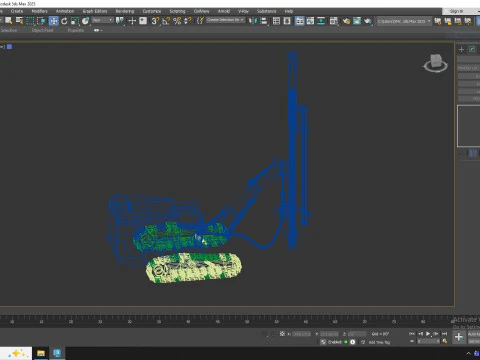
Task: Open Schematic View icon
Action: [x=321, y=21]
